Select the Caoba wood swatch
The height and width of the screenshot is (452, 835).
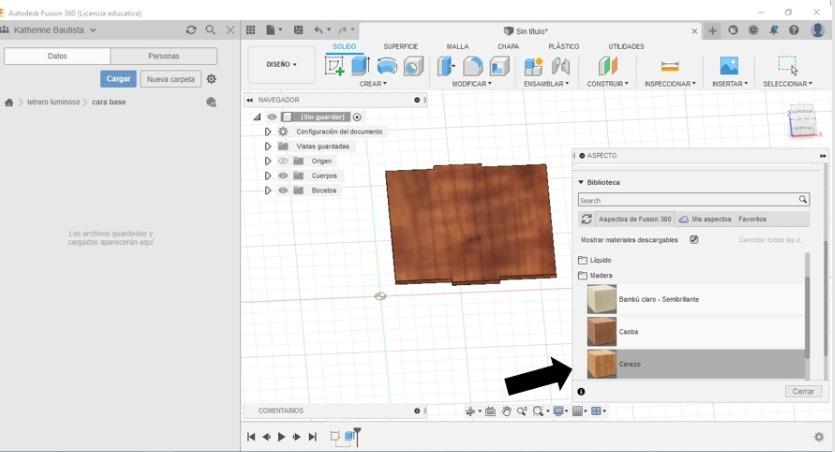(602, 331)
